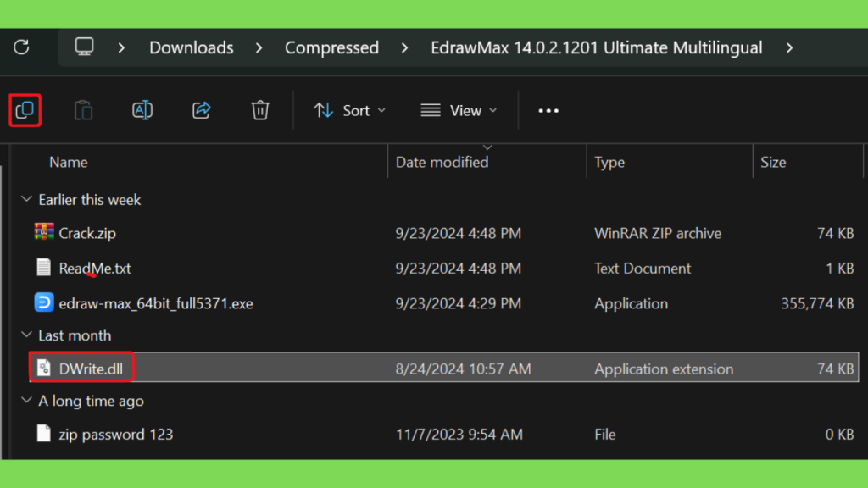Click date 9/23/2024 4:29 PM

coord(459,303)
